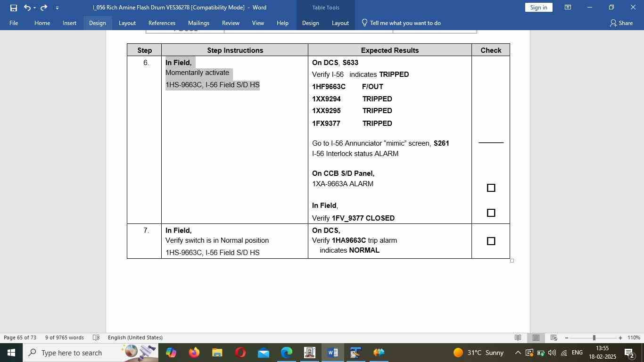Click the 'Page 65 of 73' status indicator
Screen dimensions: 644x362
(x=20, y=337)
